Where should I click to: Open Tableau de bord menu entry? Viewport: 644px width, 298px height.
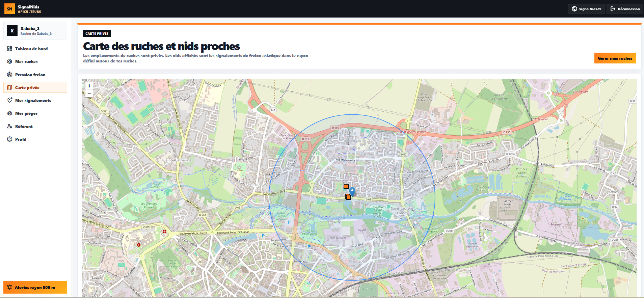click(35, 49)
